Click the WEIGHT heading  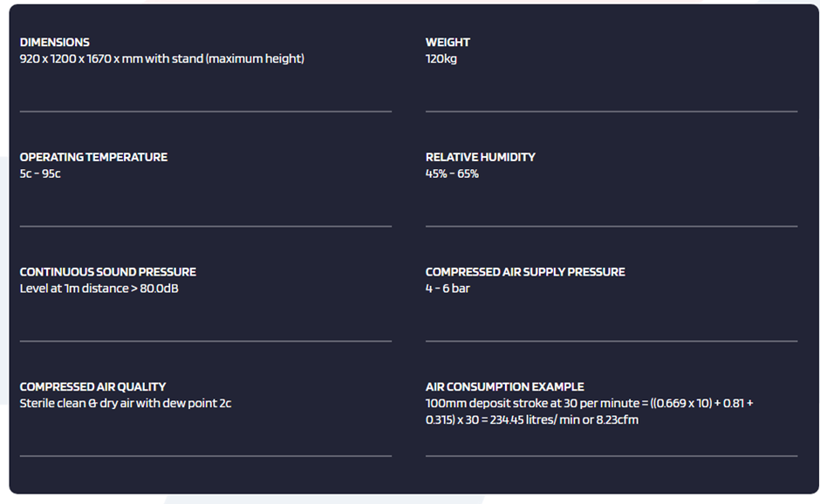pyautogui.click(x=448, y=43)
